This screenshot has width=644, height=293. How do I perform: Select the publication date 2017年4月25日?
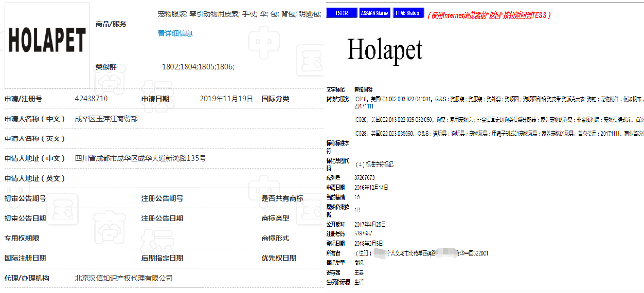(x=370, y=225)
